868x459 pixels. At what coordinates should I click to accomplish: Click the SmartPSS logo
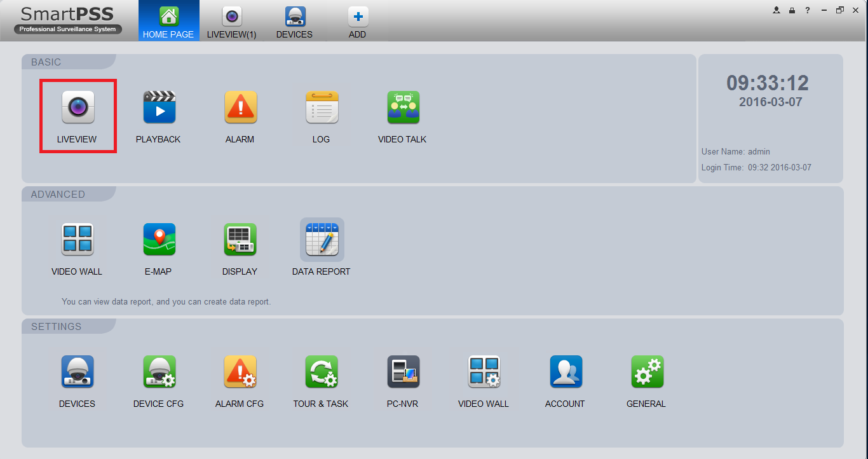[x=68, y=20]
